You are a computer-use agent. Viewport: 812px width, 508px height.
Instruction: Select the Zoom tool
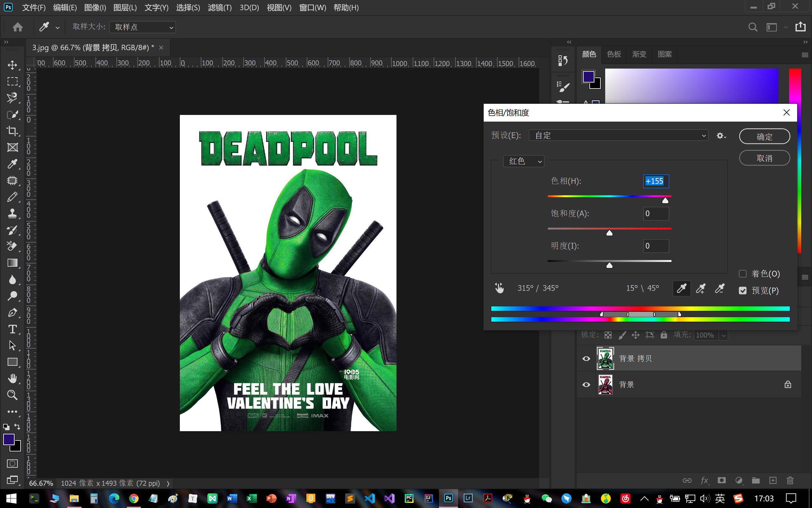(12, 395)
